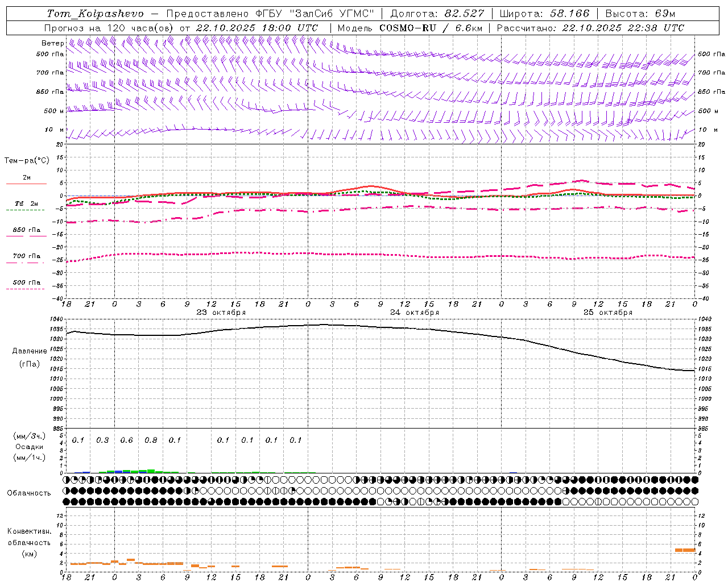Click the '(мм/1ч.)' hourly precipitation unit
728x582 pixels.
[29, 457]
